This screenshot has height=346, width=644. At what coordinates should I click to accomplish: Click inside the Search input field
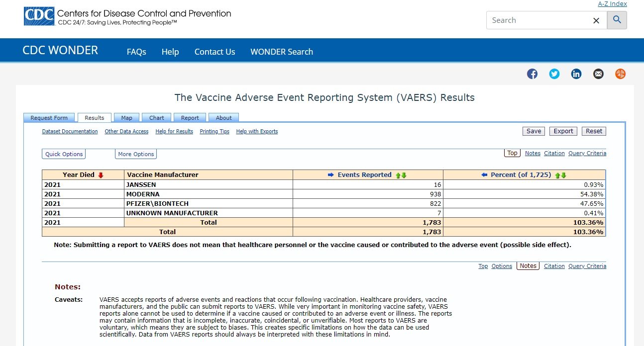[x=537, y=20]
